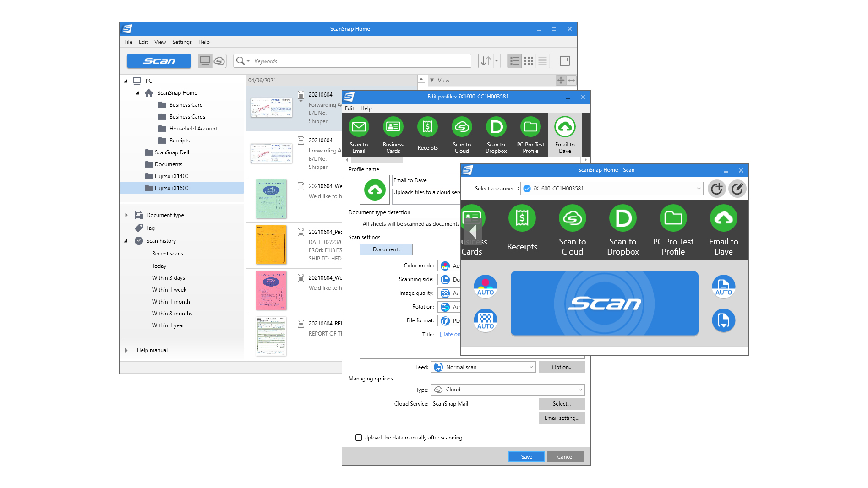Open the search options dropdown arrow
Screen dimensions: 868x488
click(248, 61)
